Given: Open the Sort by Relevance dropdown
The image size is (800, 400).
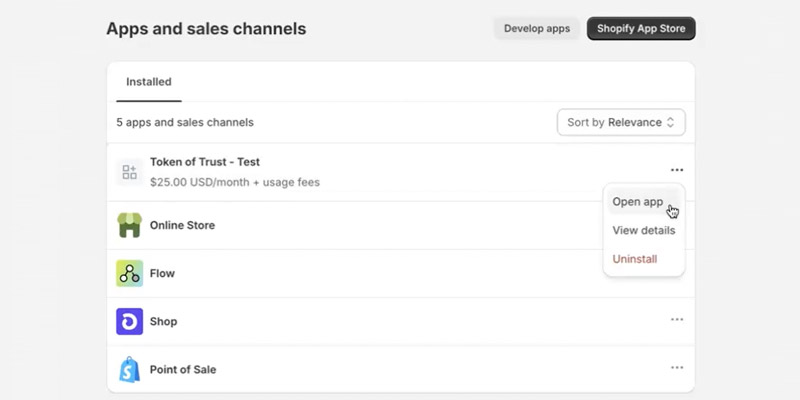Looking at the screenshot, I should click(621, 122).
